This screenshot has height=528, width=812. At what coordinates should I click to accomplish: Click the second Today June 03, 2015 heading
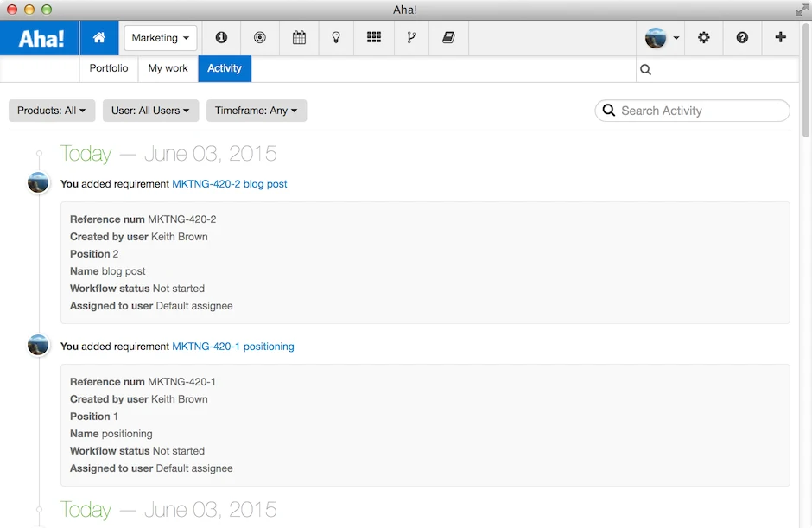coord(168,509)
